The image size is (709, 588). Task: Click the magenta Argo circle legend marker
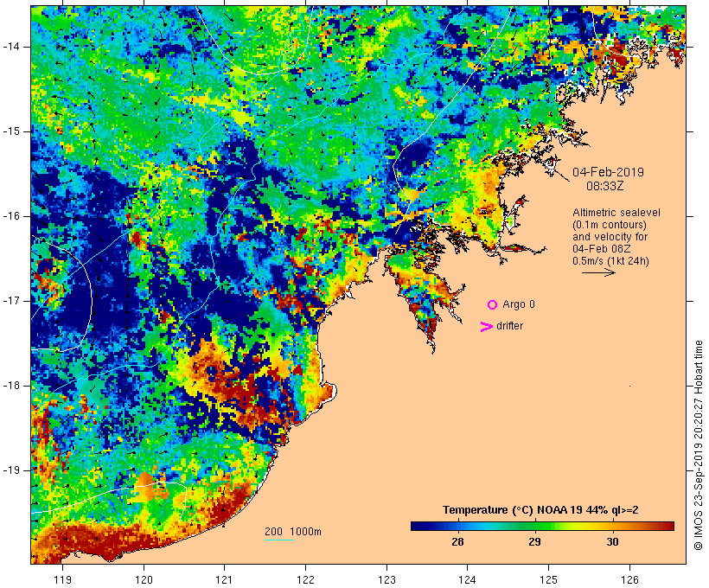coord(493,305)
